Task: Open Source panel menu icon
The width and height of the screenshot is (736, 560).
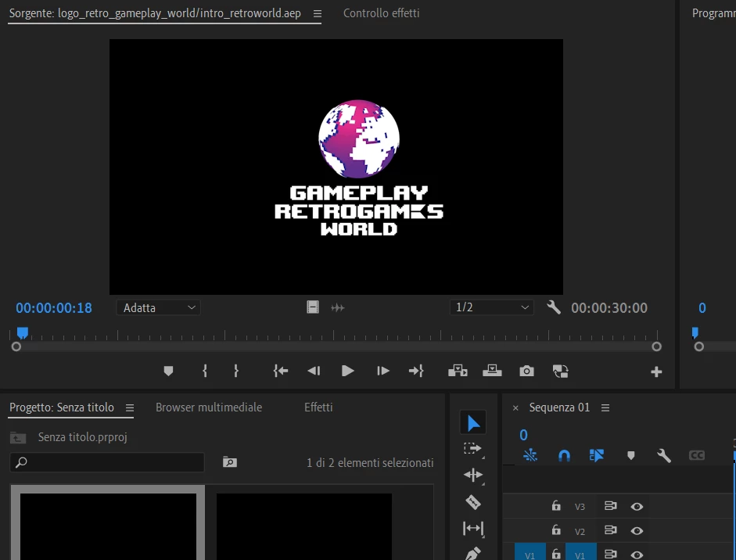Action: 318,13
